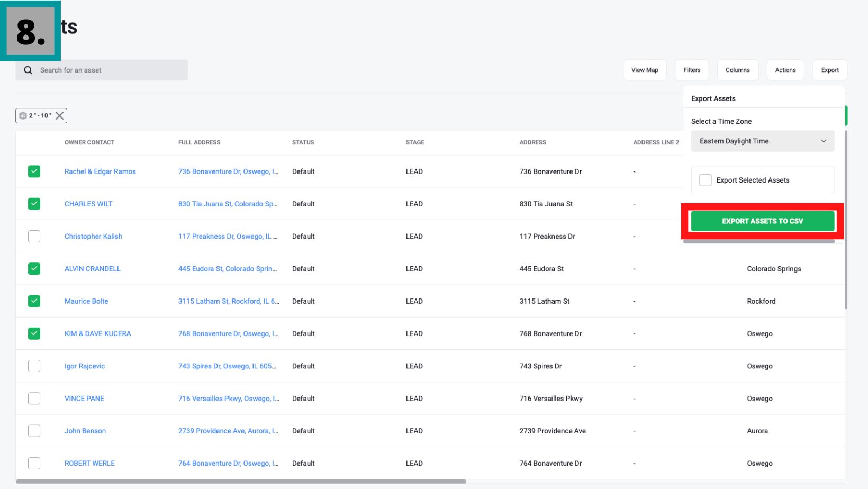Screen dimensions: 868x489
Task: Sort by Full Address column header
Action: (x=199, y=142)
